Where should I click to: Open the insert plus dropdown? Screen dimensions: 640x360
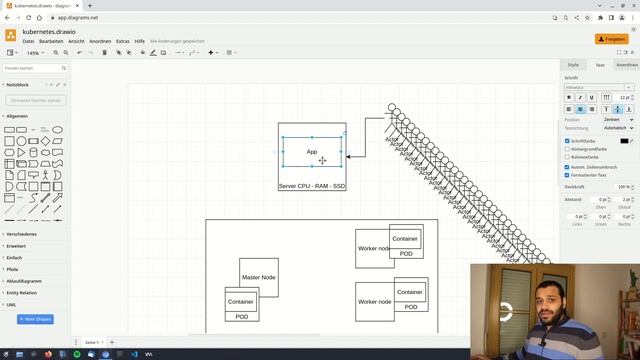click(x=213, y=53)
